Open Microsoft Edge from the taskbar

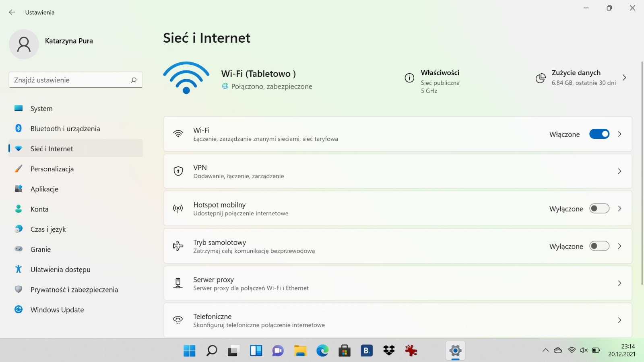point(322,351)
